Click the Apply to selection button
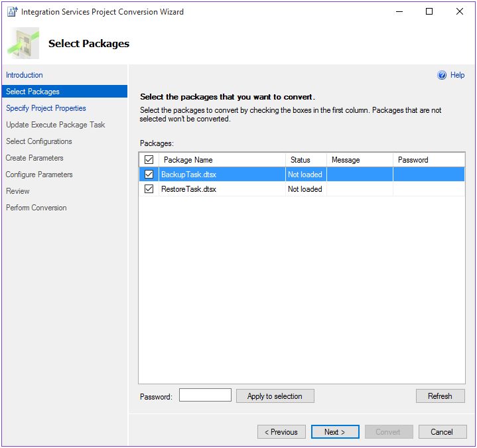The image size is (477, 448). point(275,396)
